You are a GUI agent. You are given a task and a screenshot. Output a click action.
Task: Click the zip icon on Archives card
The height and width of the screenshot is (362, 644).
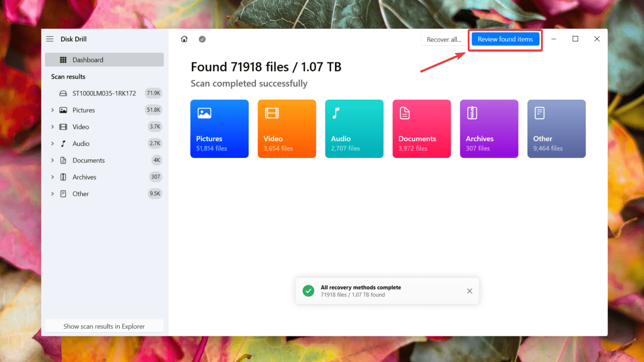472,113
